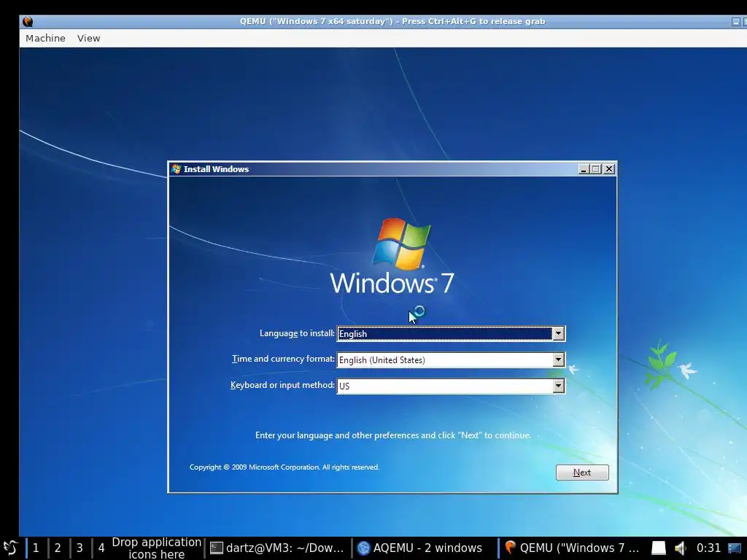
Task: Open the View menu in QEMU
Action: coord(88,38)
